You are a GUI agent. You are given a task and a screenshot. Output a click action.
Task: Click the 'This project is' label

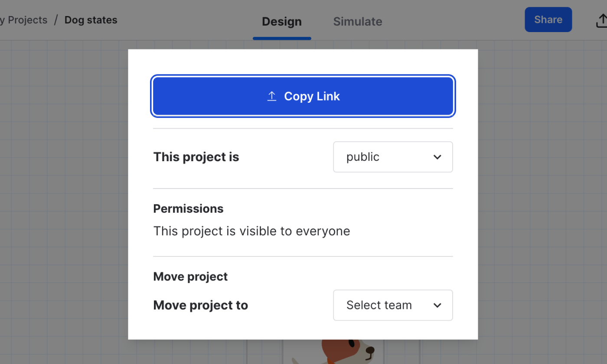(x=196, y=157)
